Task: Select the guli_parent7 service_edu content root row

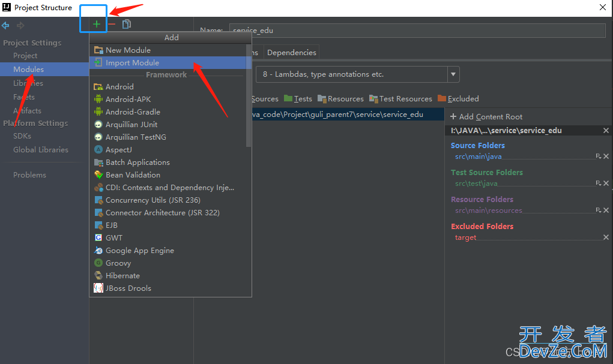Action: click(348, 115)
